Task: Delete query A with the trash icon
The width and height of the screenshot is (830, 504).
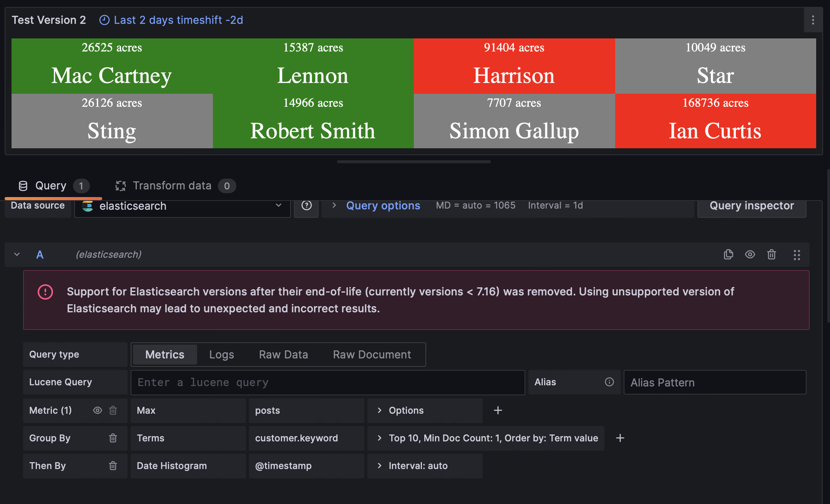Action: tap(771, 254)
